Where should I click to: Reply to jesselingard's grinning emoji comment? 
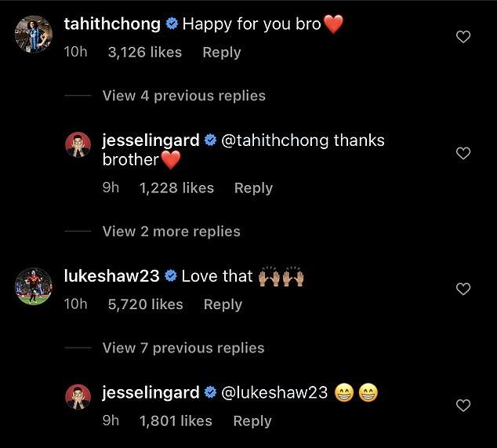point(252,421)
